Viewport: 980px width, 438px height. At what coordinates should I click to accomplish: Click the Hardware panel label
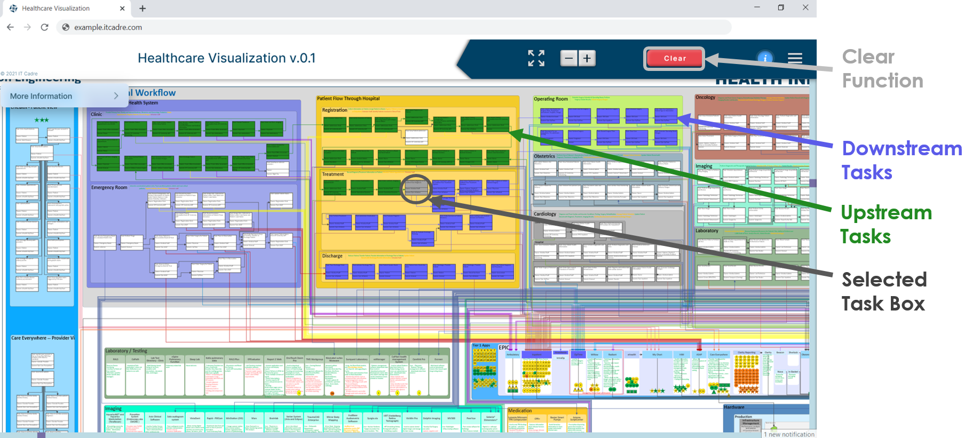click(x=734, y=407)
